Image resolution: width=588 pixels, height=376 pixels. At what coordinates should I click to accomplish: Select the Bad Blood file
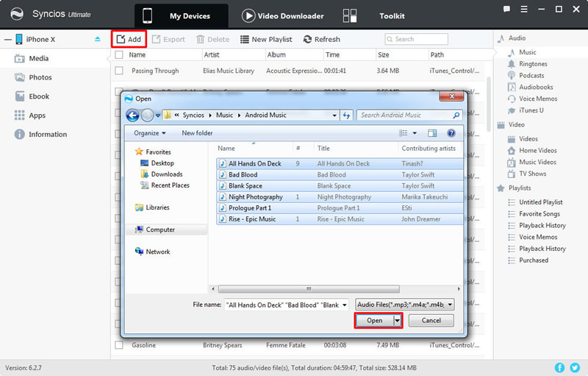[340, 175]
